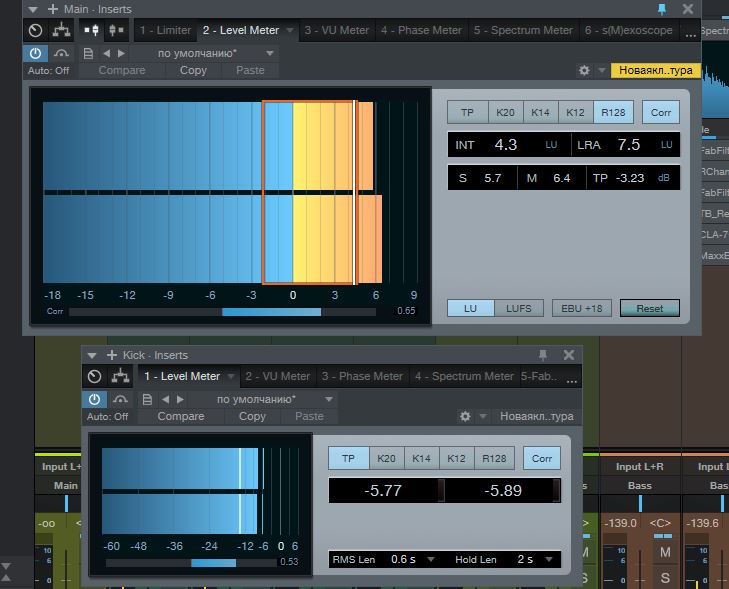Image resolution: width=729 pixels, height=589 pixels.
Task: Collapse Kick Inserts window triangle
Action: [x=92, y=356]
